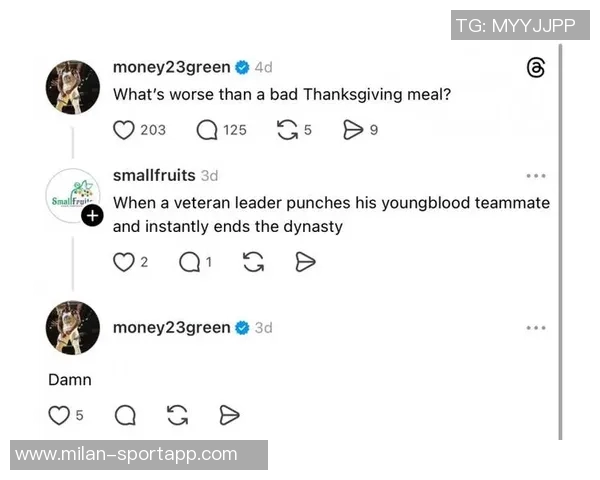The height and width of the screenshot is (480, 600).
Task: Open money23green avatar on the 'Damn' post
Action: coord(73,328)
